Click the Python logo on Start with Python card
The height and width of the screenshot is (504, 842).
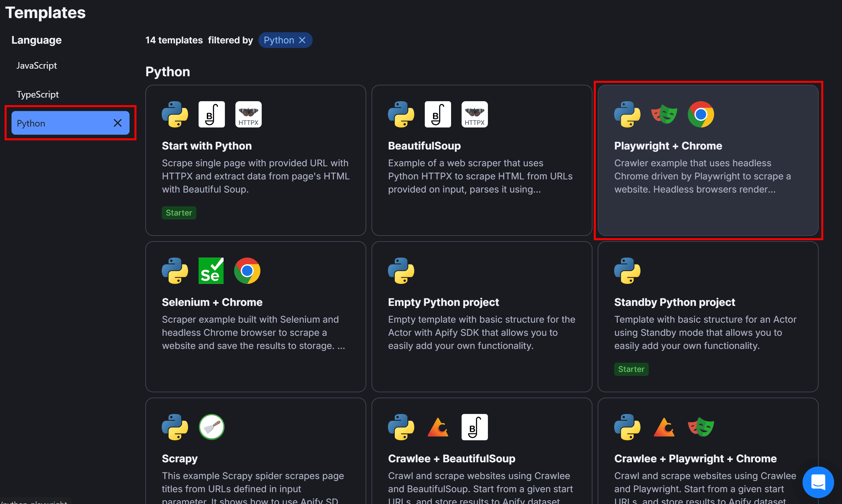tap(175, 114)
